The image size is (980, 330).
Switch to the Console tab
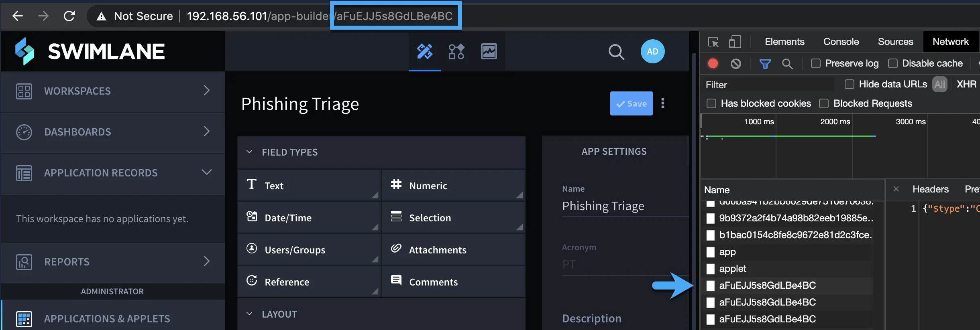[x=841, y=42]
